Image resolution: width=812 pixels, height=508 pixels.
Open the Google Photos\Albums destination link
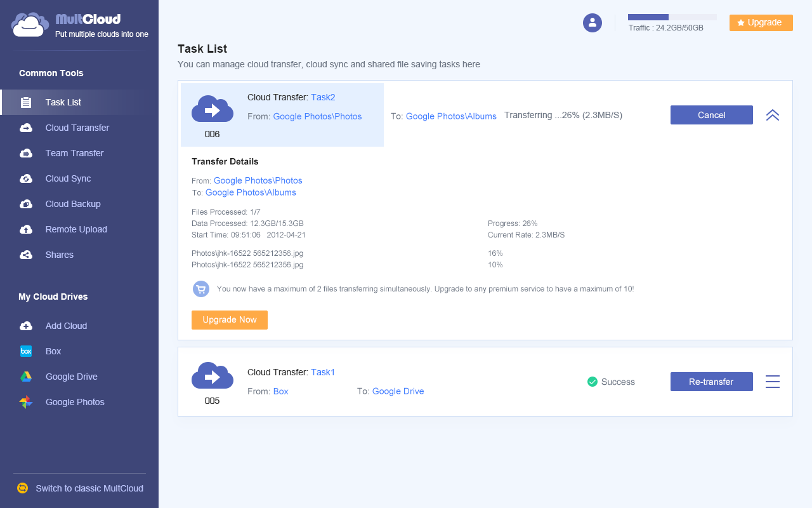450,116
